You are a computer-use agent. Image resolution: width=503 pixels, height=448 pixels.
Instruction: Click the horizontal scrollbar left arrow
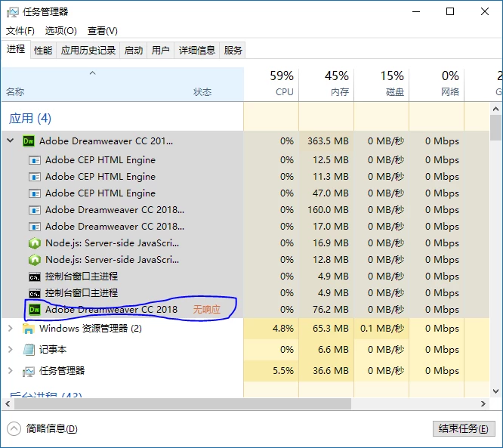8,404
